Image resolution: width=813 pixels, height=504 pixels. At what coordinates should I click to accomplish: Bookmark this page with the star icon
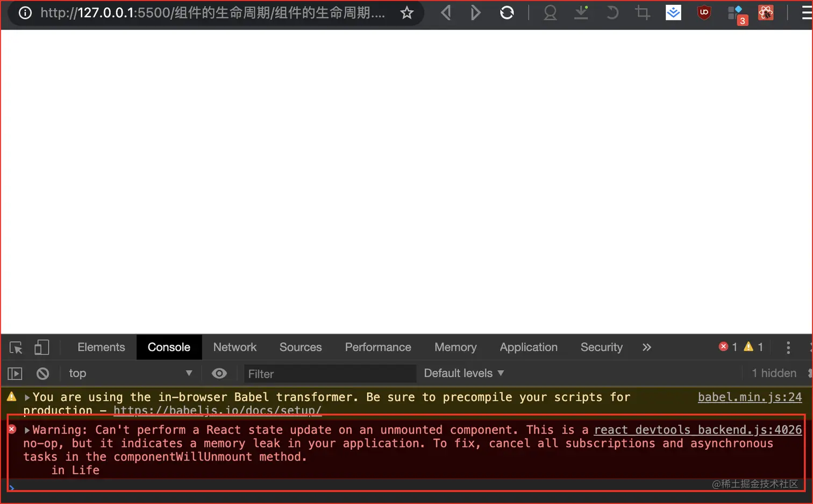pos(407,12)
